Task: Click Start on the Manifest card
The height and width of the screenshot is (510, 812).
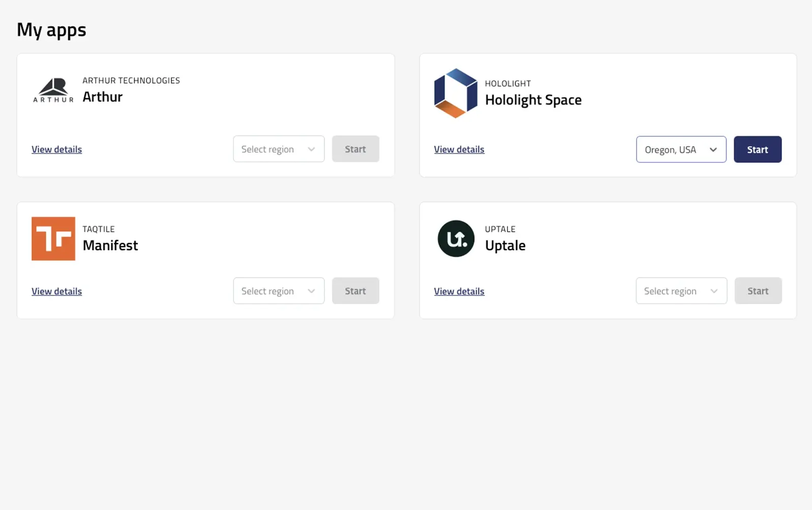Action: click(355, 291)
